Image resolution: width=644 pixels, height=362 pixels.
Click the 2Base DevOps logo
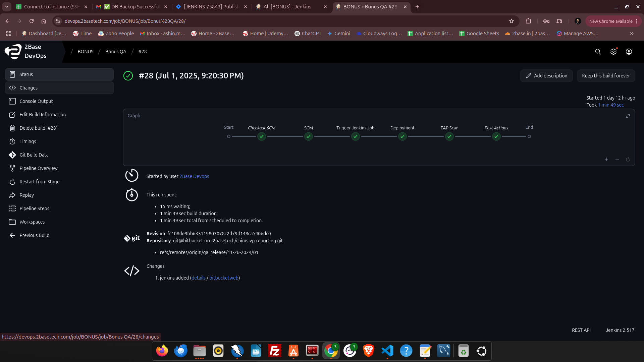tap(26, 51)
